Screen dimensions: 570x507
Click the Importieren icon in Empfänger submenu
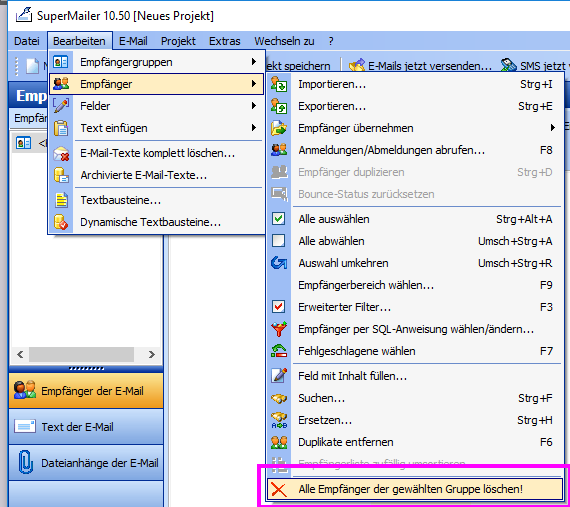click(279, 84)
